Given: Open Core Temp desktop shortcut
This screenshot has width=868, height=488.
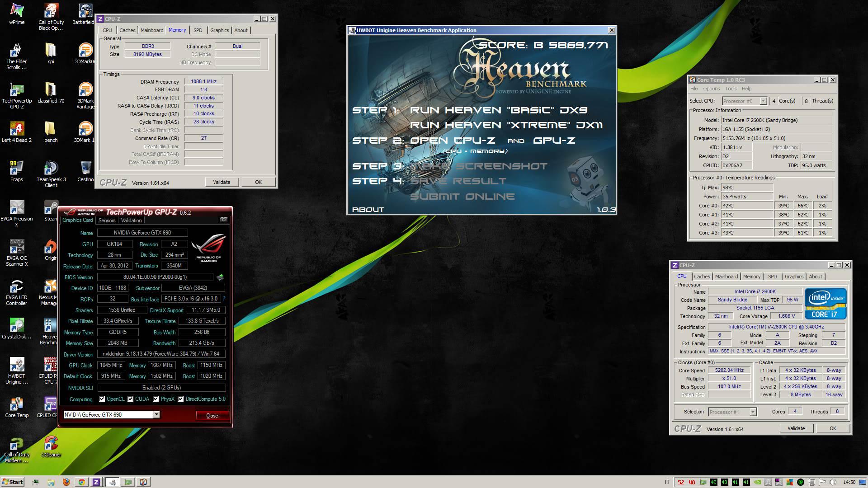Looking at the screenshot, I should click(x=17, y=408).
